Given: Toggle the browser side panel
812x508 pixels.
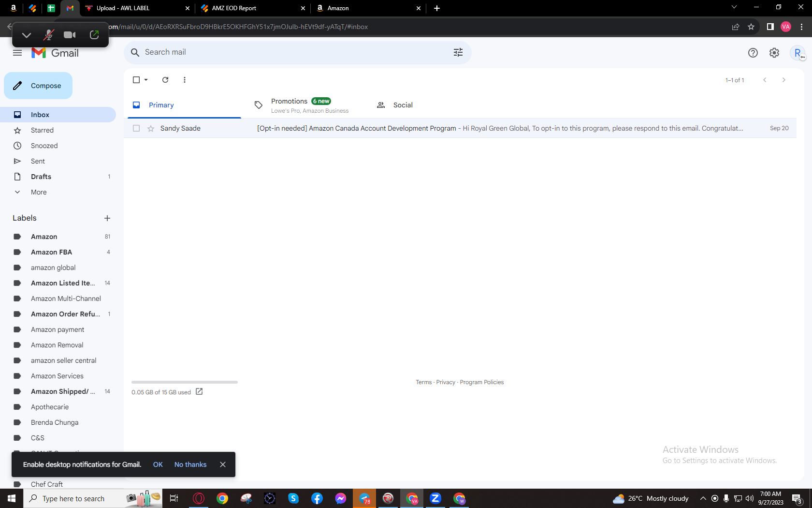Looking at the screenshot, I should point(770,27).
